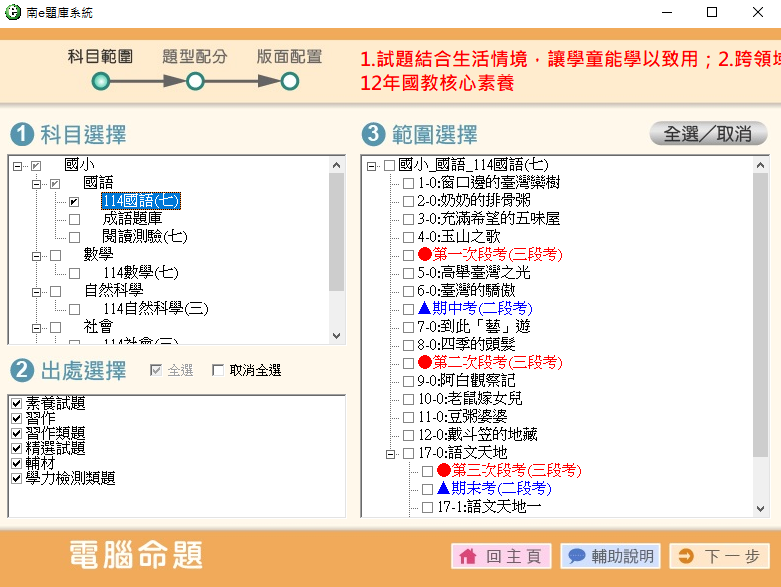Select 4-0:玉山之歌 in range list
The height and width of the screenshot is (587, 781).
point(460,237)
